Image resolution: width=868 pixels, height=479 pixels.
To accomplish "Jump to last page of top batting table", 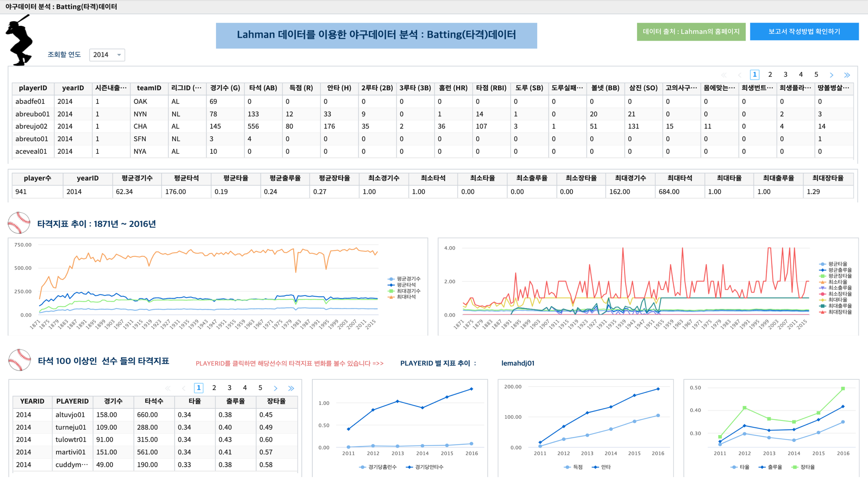I will 847,75.
